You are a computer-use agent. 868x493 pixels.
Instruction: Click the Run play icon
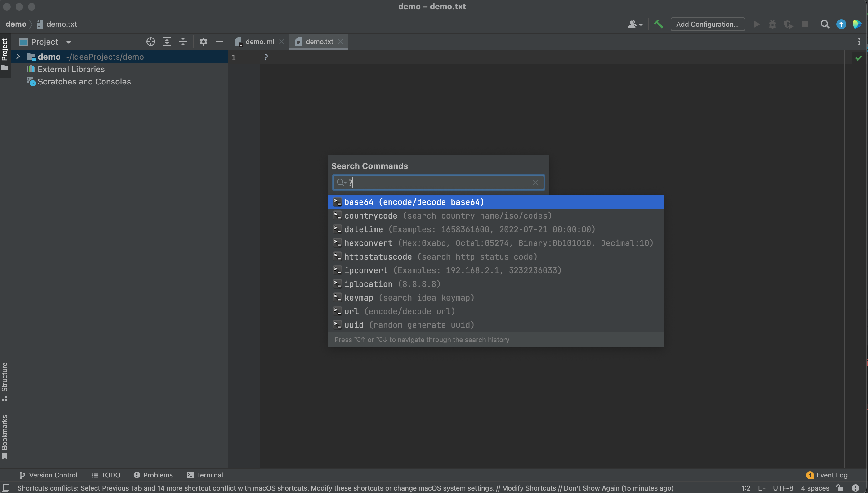pyautogui.click(x=756, y=24)
